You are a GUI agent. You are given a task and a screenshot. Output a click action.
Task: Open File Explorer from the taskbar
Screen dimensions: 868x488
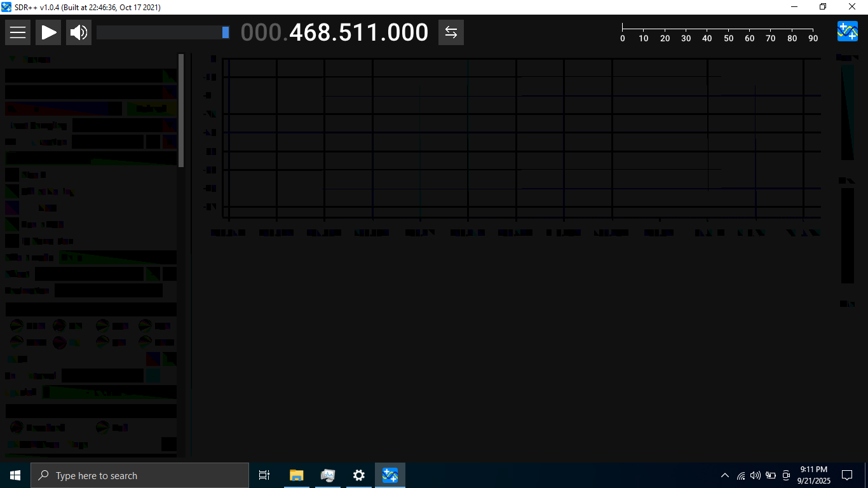coord(296,475)
